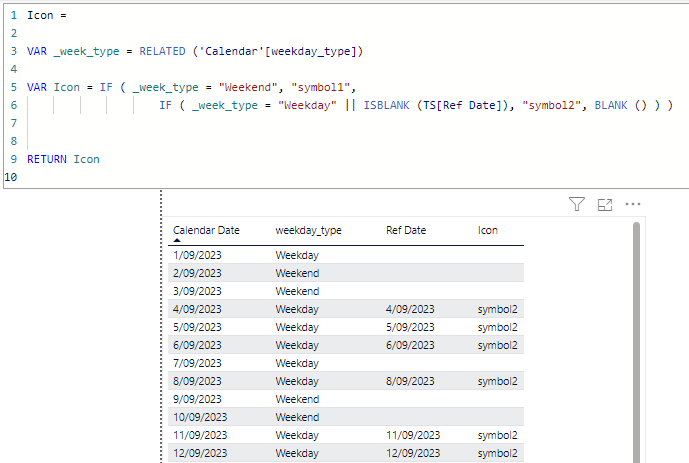Select the 12/09/2023 calendar date cell
Screen dimensions: 689x463
[x=200, y=453]
